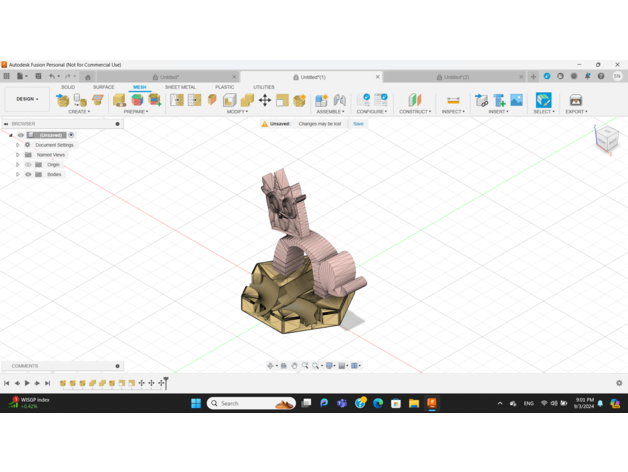This screenshot has width=628, height=472.
Task: Toggle visibility eye of Bodies folder
Action: [x=28, y=174]
